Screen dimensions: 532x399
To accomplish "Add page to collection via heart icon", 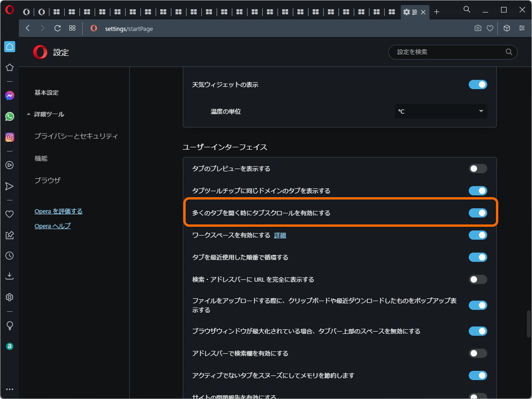I will tap(490, 28).
